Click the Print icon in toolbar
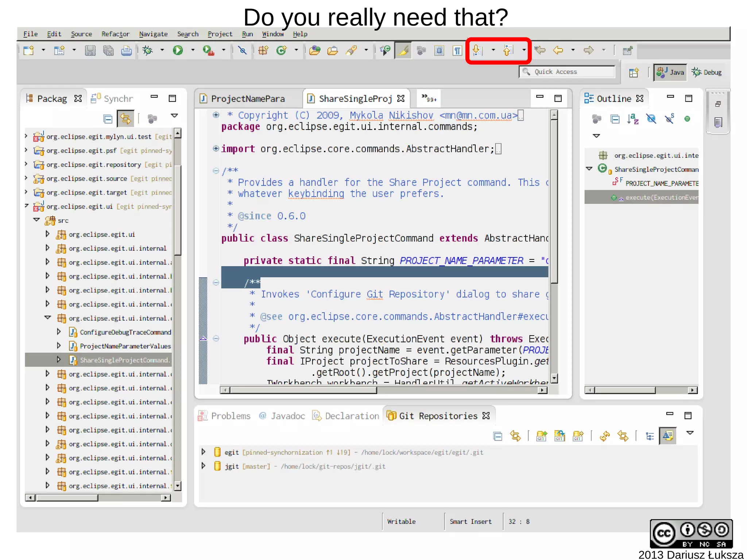Viewport: 747px width, 560px height. coord(127,50)
